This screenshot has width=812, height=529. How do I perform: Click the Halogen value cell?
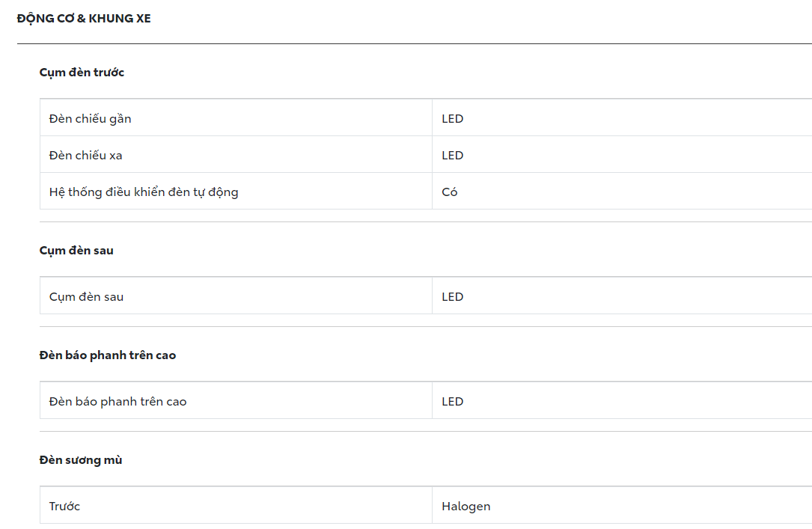pos(466,507)
